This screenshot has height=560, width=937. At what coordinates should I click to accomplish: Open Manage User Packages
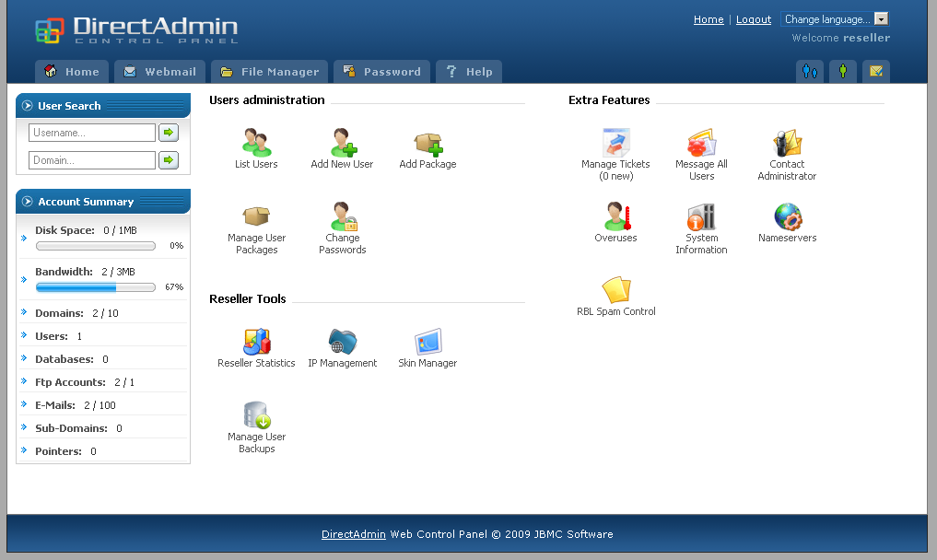pyautogui.click(x=256, y=216)
